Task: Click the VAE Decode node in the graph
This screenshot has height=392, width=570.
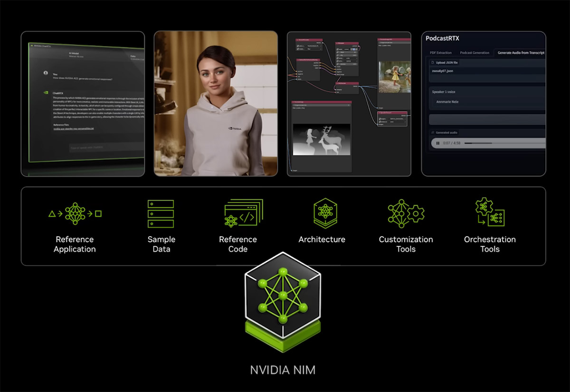Action: coord(347,88)
